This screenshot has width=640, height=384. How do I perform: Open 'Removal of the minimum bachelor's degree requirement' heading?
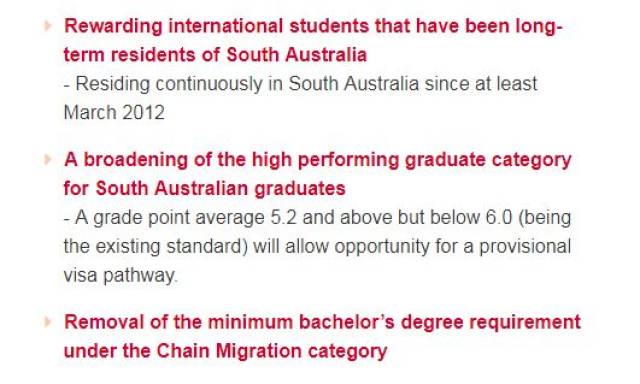coord(322,322)
